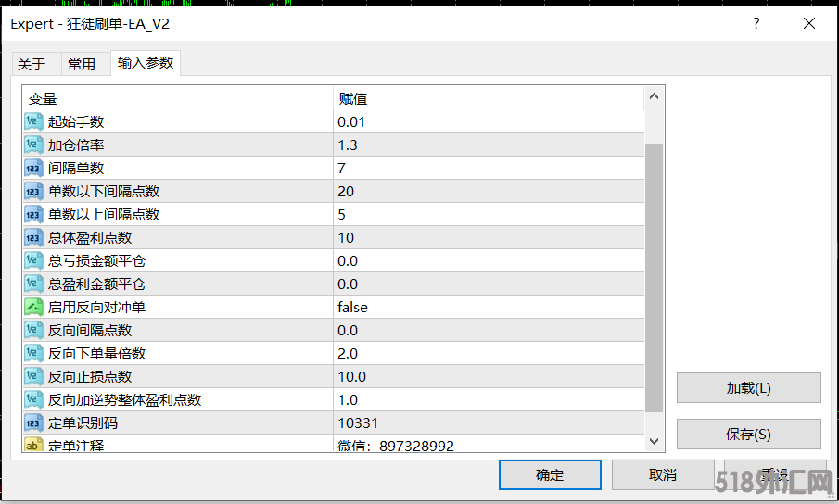Cancel with the 取消 button
The image size is (839, 504).
pyautogui.click(x=663, y=474)
